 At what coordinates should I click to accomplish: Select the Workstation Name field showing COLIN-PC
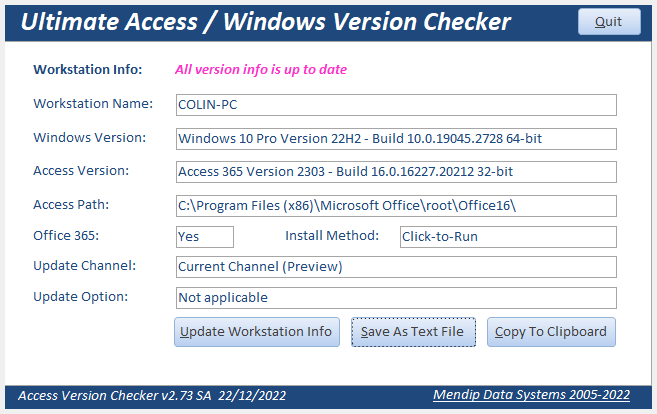pyautogui.click(x=395, y=104)
